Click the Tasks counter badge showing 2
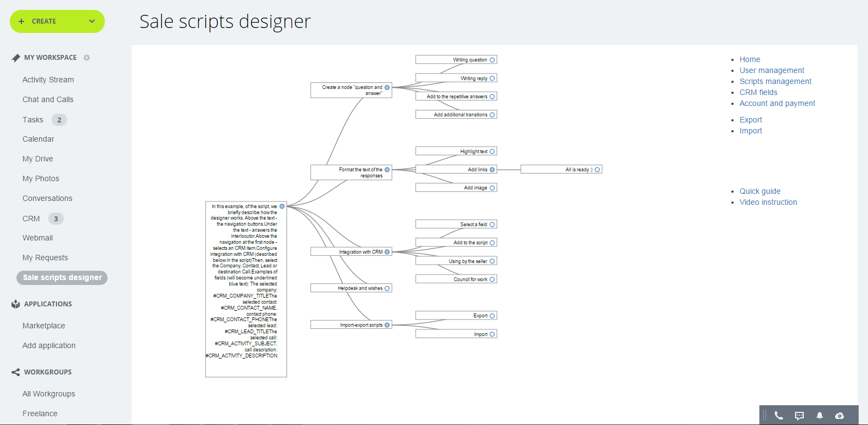The height and width of the screenshot is (425, 868). (x=59, y=120)
